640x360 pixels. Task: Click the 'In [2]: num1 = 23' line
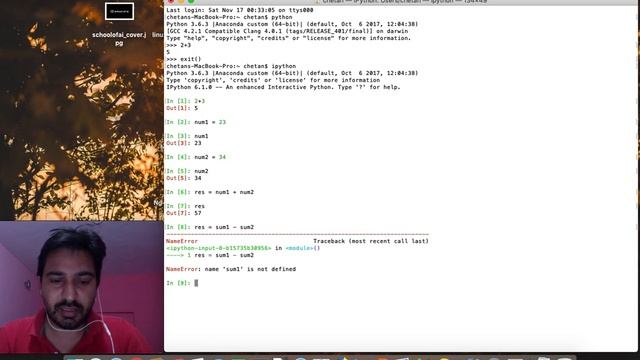(196, 122)
